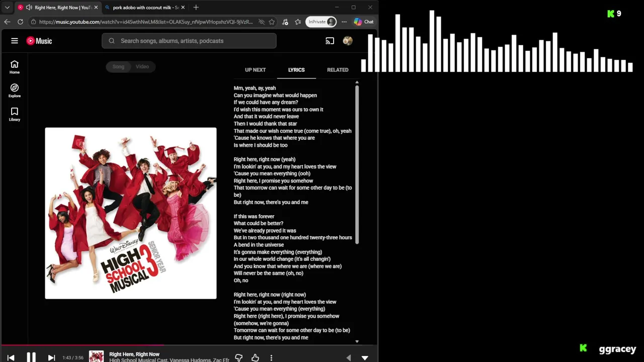Pause the playing song

[x=31, y=357]
